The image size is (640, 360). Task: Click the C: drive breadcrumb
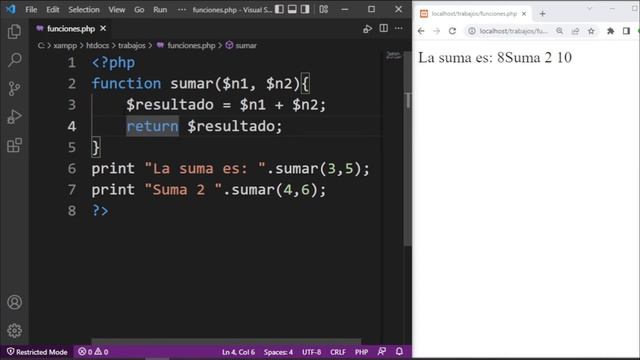click(41, 45)
